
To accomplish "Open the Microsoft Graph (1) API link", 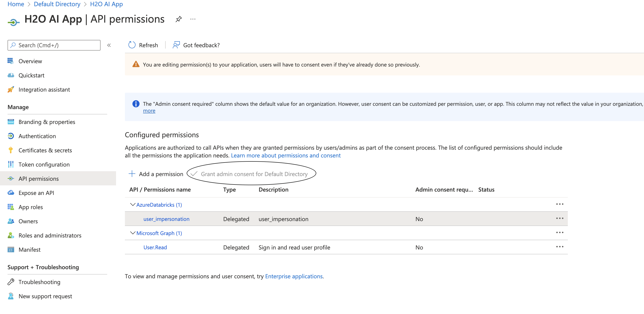I will tap(159, 233).
